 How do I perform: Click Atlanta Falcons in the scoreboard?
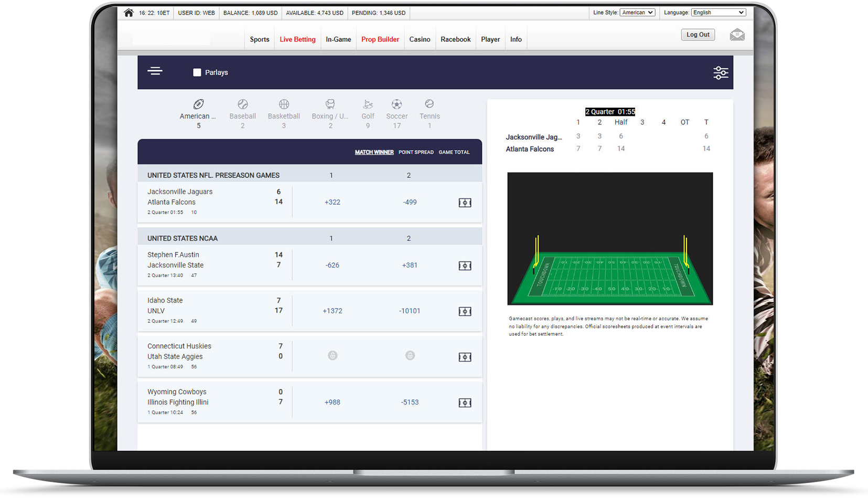tap(530, 149)
